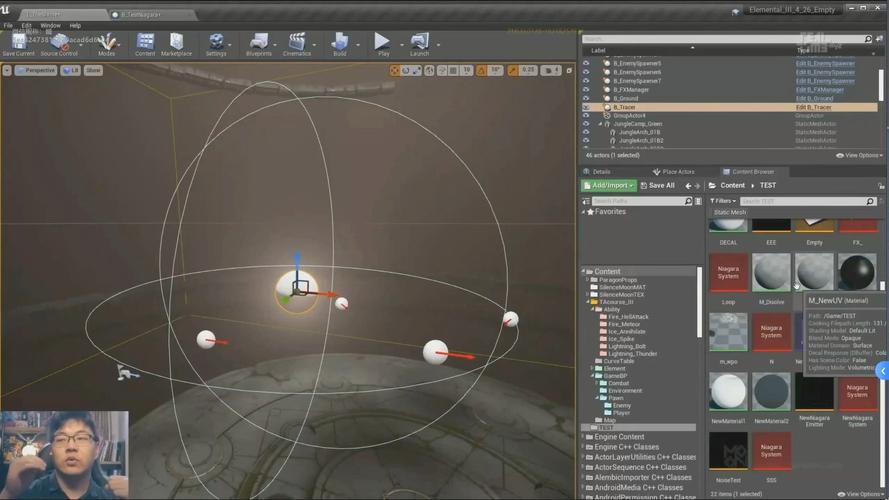Expand the Engine Content folder
The height and width of the screenshot is (500, 889).
click(583, 437)
